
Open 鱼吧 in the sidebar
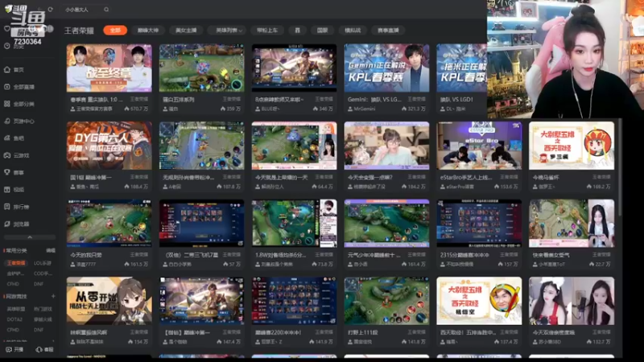tap(14, 138)
